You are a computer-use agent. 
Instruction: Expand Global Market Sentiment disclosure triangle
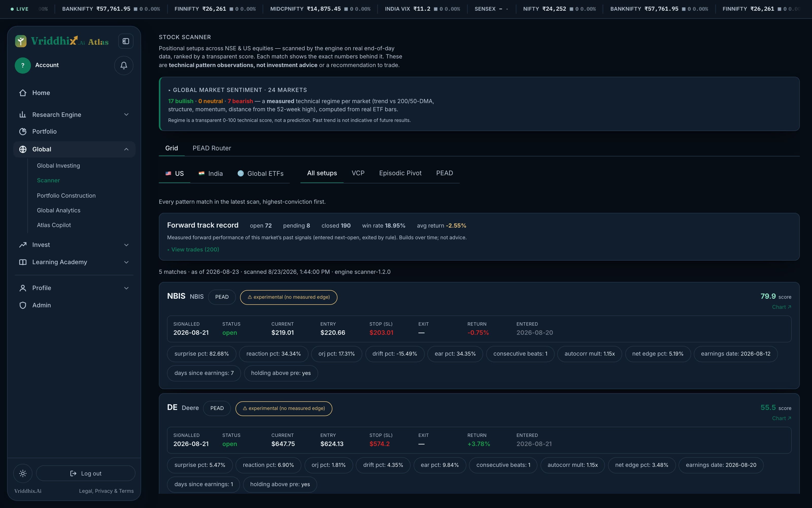170,90
